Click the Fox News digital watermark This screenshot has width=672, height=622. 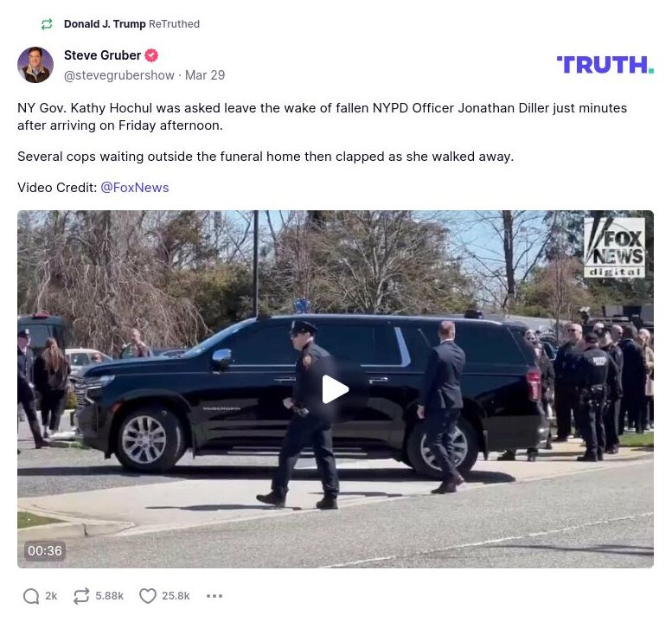tap(614, 247)
